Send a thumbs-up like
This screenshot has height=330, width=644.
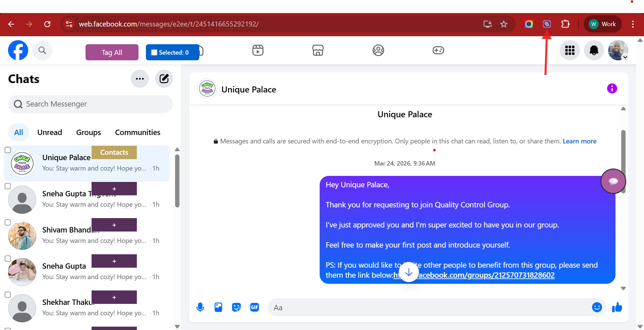pyautogui.click(x=617, y=307)
